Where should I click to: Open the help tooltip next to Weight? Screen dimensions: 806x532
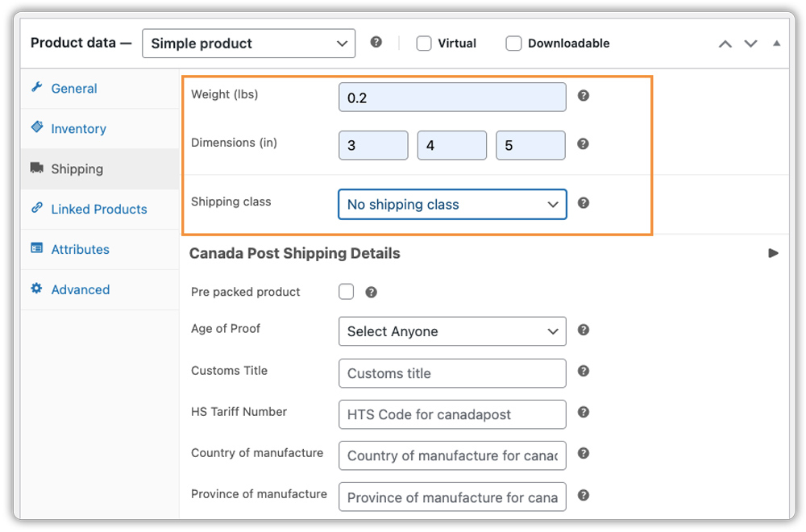tap(583, 95)
